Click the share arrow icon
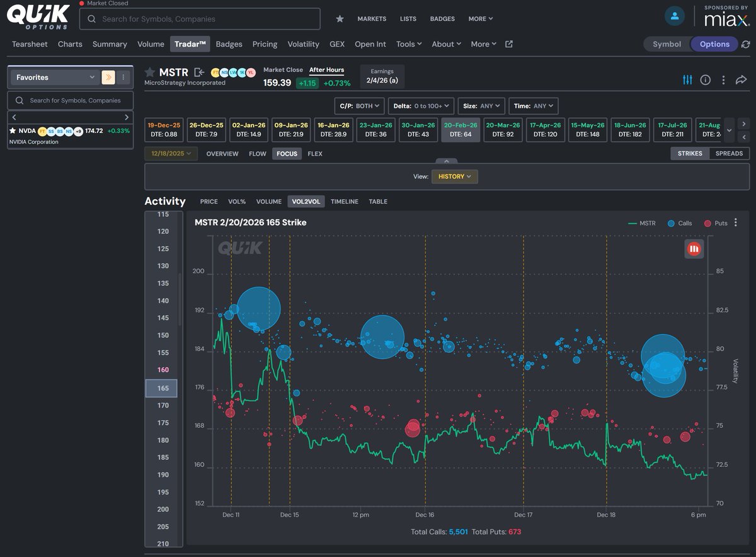Image resolution: width=756 pixels, height=557 pixels. 741,80
